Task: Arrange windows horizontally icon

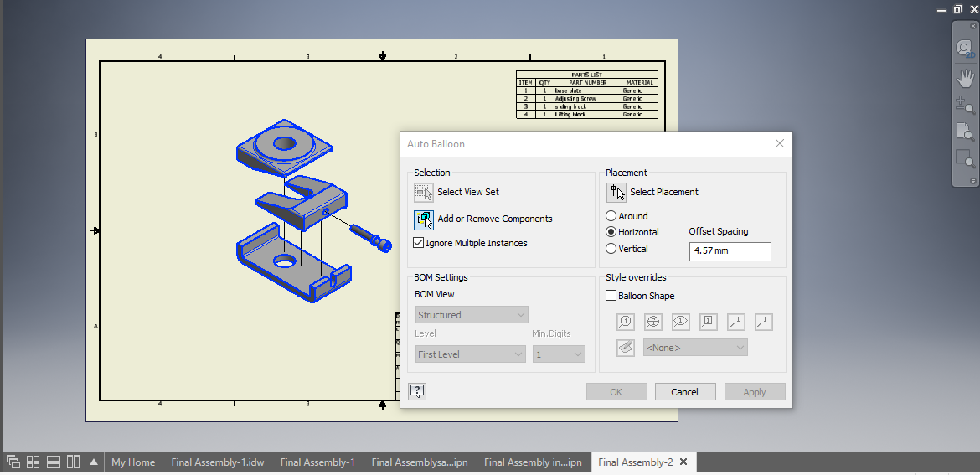Action: pyautogui.click(x=53, y=462)
